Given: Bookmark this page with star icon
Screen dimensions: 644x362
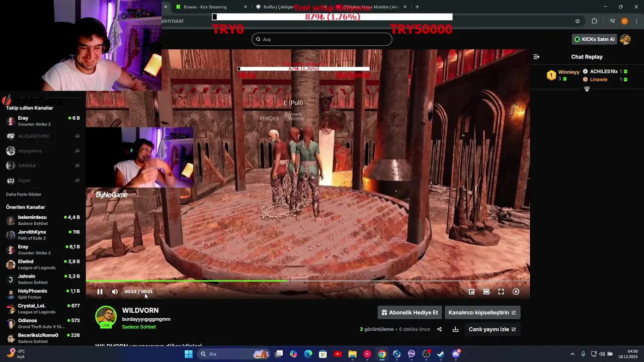Looking at the screenshot, I should [578, 21].
